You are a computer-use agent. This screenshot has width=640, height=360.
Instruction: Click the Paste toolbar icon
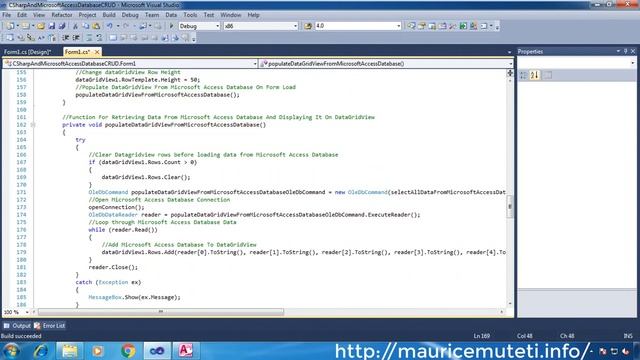96,26
